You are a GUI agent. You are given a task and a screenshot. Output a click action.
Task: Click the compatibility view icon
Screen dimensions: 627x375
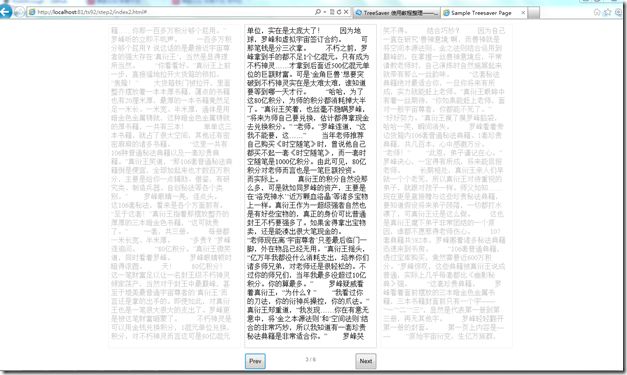click(x=331, y=12)
